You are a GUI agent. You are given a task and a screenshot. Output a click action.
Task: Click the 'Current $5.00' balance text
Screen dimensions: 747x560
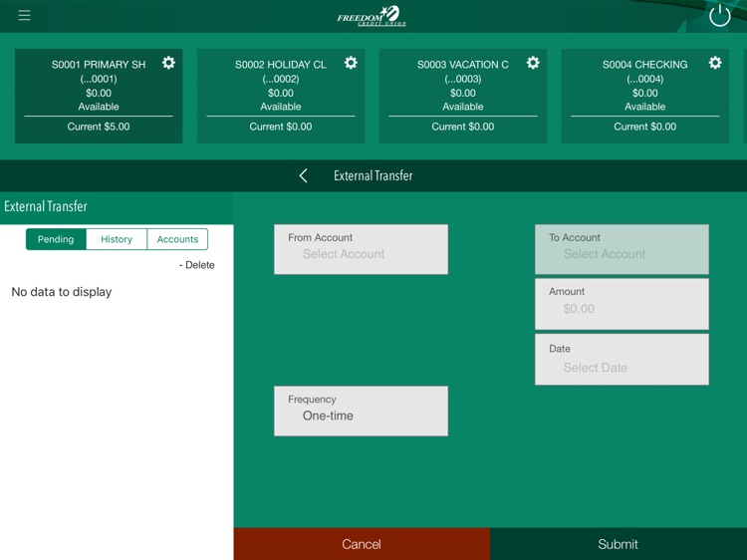tap(99, 127)
